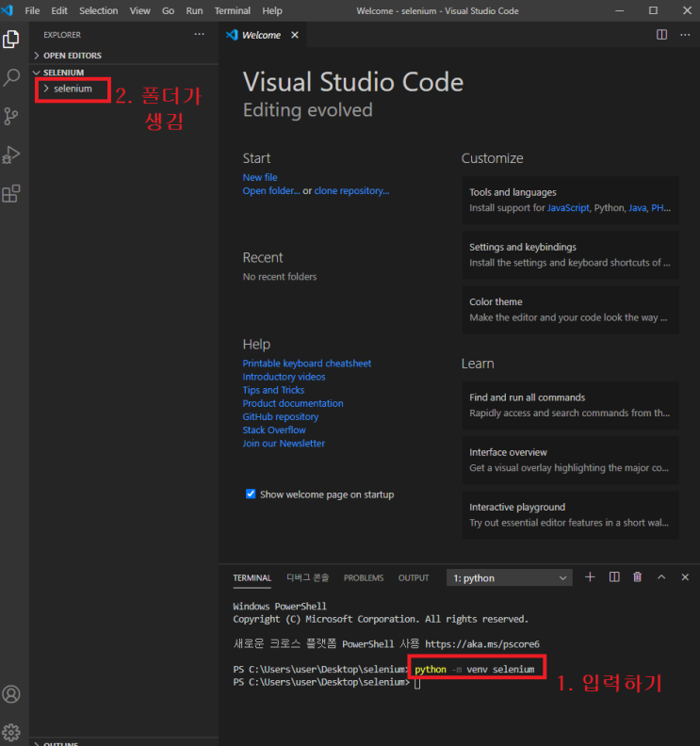Open the Manage gear icon
Viewport: 700px width, 746px height.
click(x=11, y=733)
